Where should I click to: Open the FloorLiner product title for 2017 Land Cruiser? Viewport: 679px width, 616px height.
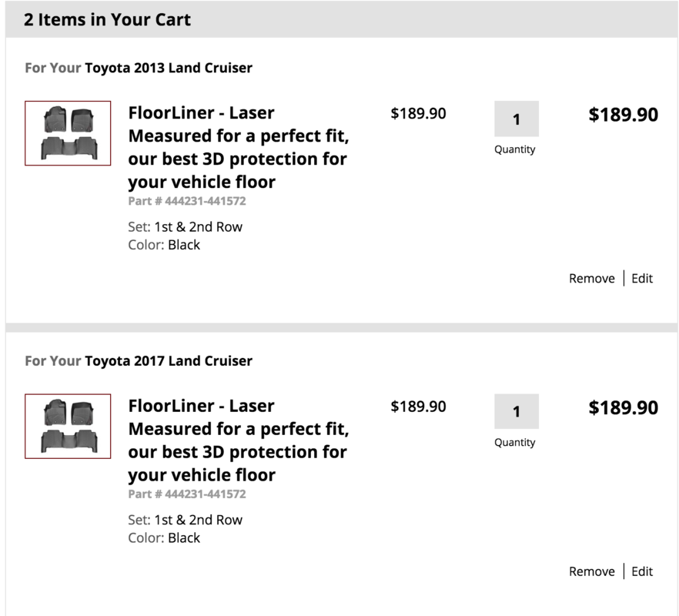237,440
